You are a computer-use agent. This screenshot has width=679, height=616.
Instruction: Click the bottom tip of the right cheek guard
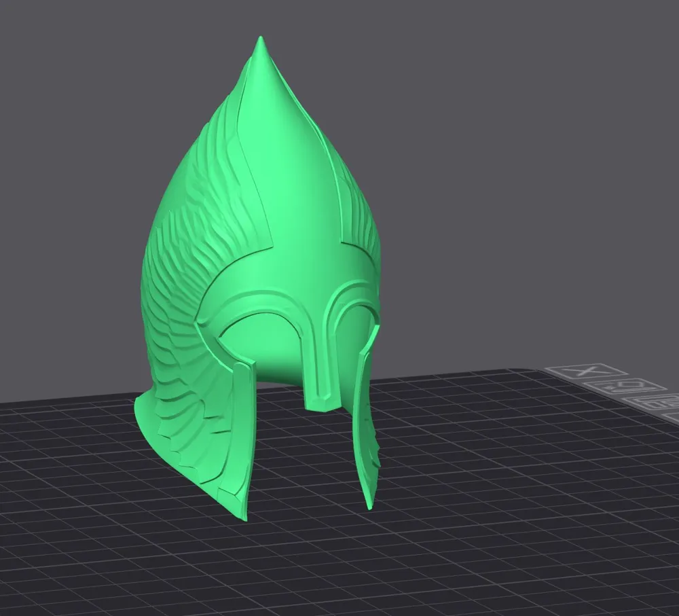pos(367,506)
